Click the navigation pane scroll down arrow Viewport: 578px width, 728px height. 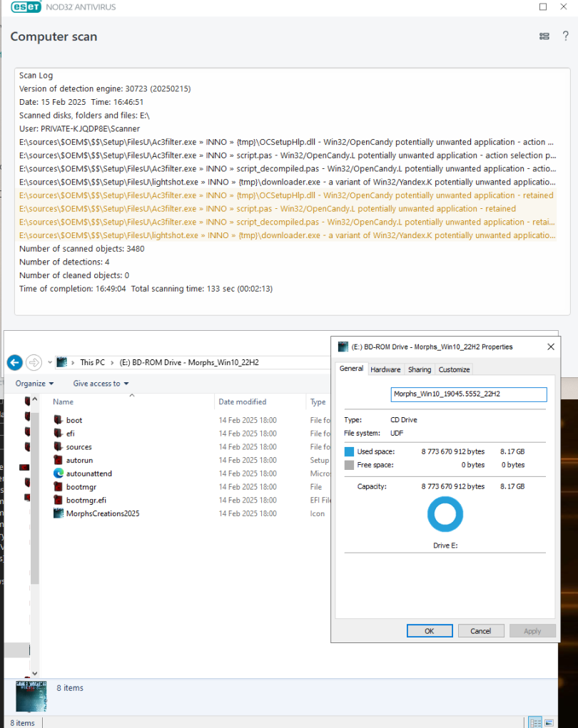[35, 673]
